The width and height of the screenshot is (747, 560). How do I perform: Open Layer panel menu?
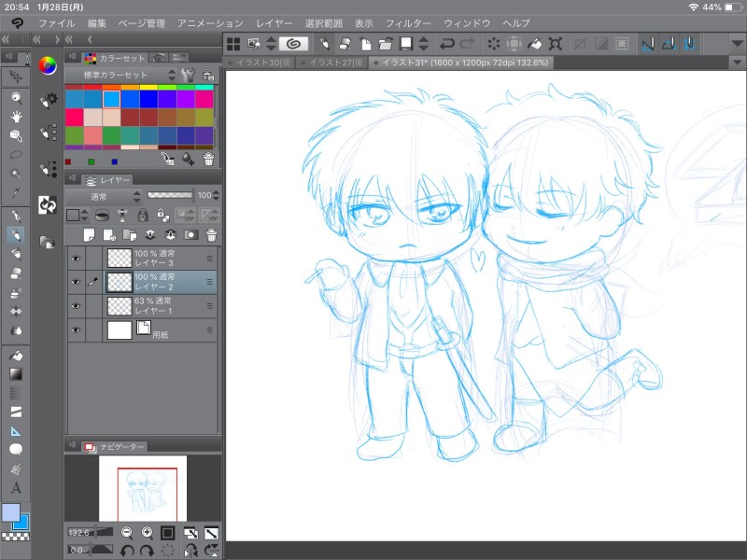click(73, 178)
